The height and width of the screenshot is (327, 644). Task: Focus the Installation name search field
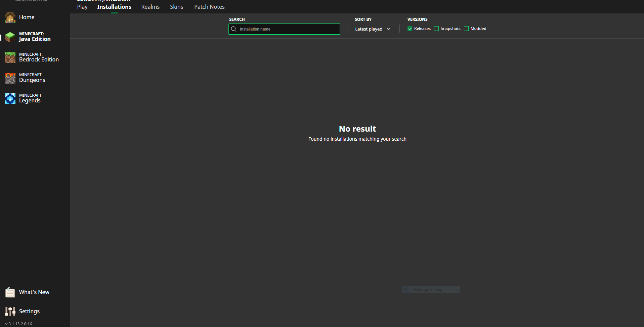[x=284, y=29]
